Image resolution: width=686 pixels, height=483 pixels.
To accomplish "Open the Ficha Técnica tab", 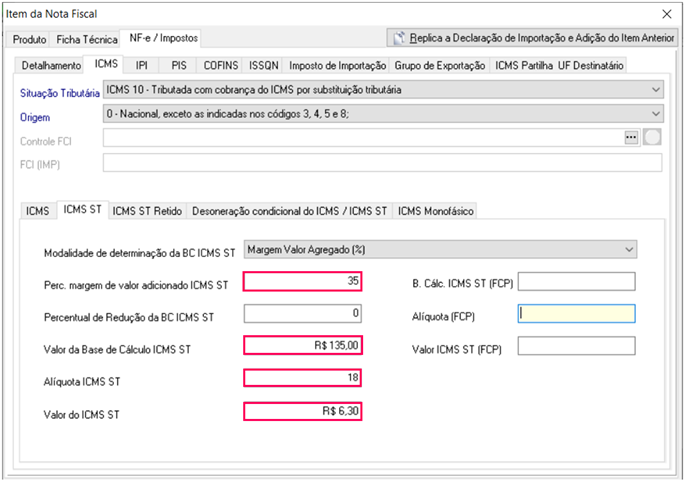I will [87, 39].
